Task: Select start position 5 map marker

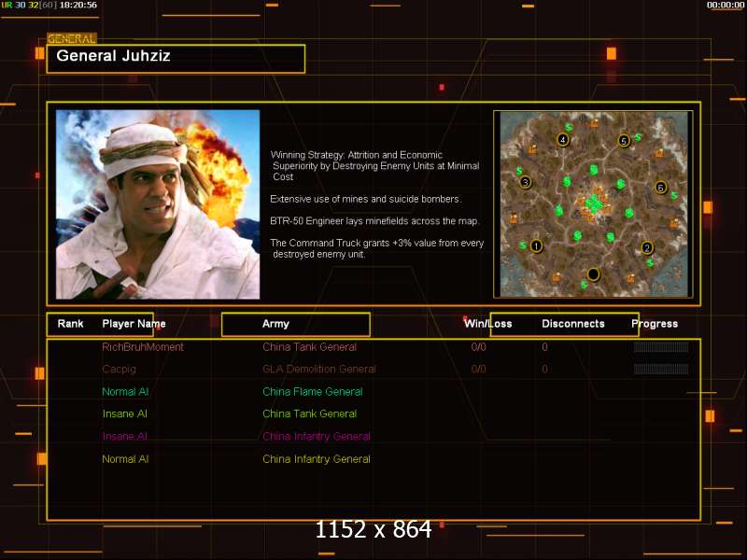Action: coord(624,141)
